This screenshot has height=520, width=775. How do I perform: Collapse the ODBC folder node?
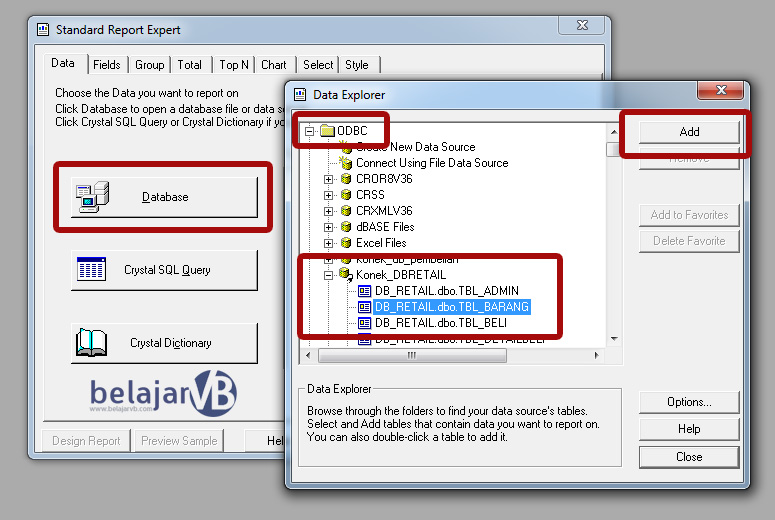pos(310,131)
